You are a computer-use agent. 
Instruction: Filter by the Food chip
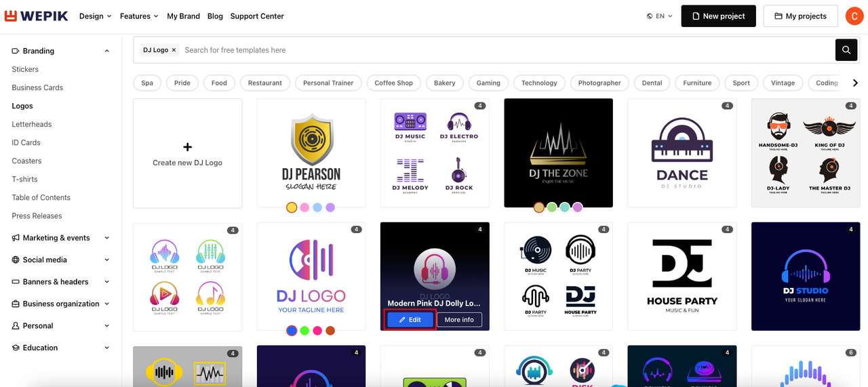(219, 83)
